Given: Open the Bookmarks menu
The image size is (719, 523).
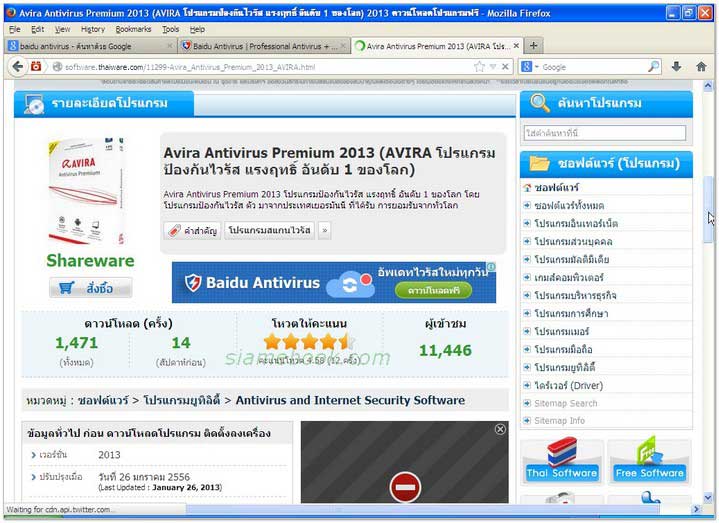Looking at the screenshot, I should point(133,29).
